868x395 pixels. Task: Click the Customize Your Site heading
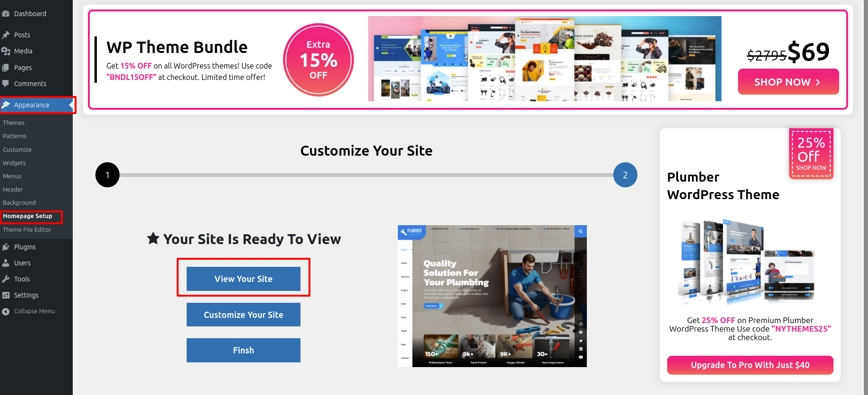366,150
